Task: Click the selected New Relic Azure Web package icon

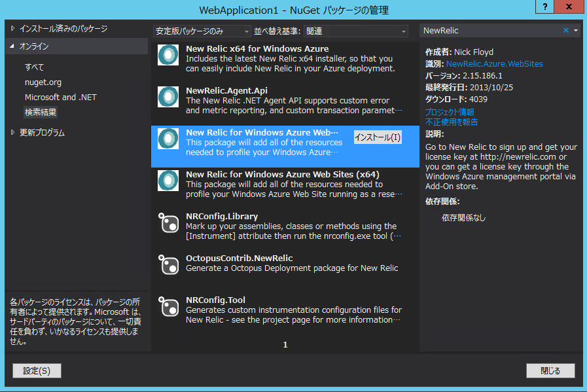Action: 168,139
